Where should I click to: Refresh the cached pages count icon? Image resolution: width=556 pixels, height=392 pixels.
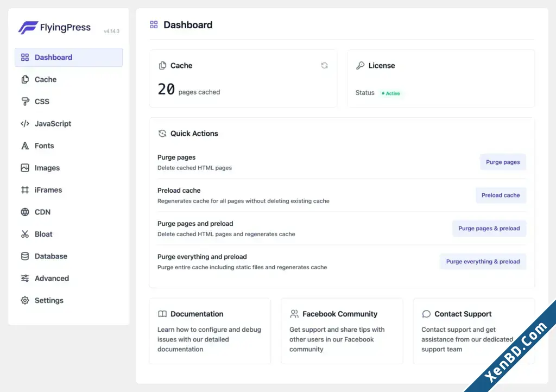pos(324,66)
